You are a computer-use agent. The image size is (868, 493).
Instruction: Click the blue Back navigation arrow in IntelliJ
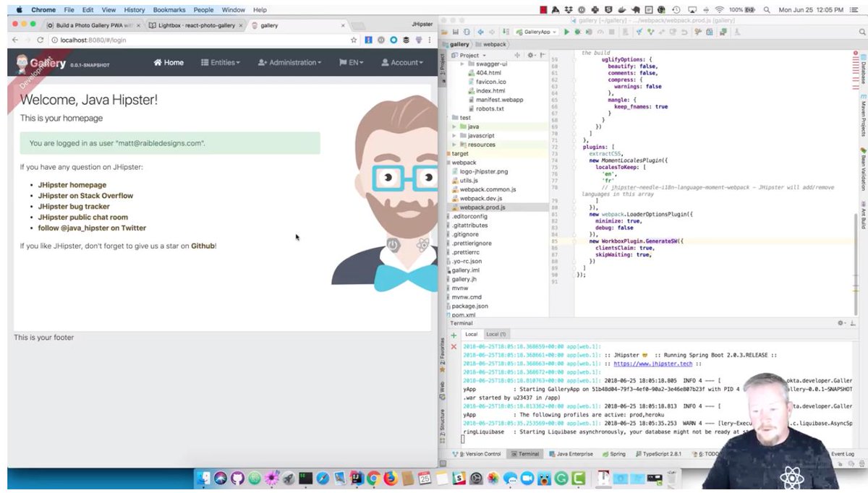tap(480, 33)
